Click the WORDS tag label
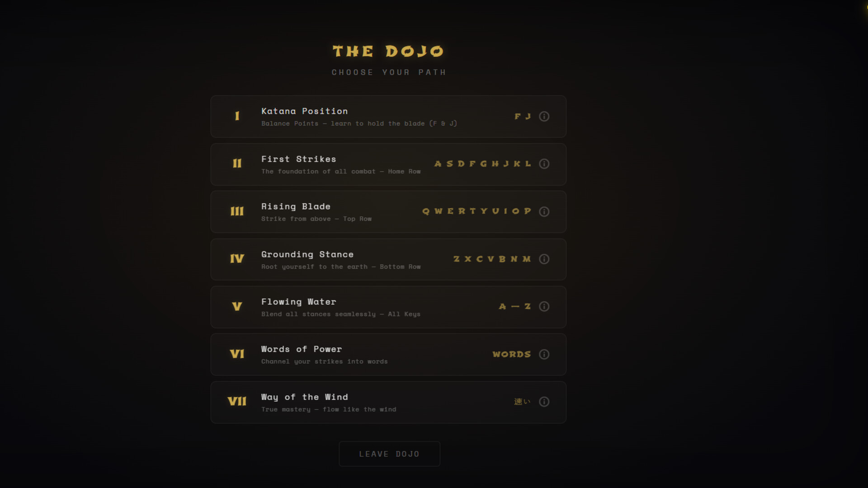 click(x=511, y=354)
